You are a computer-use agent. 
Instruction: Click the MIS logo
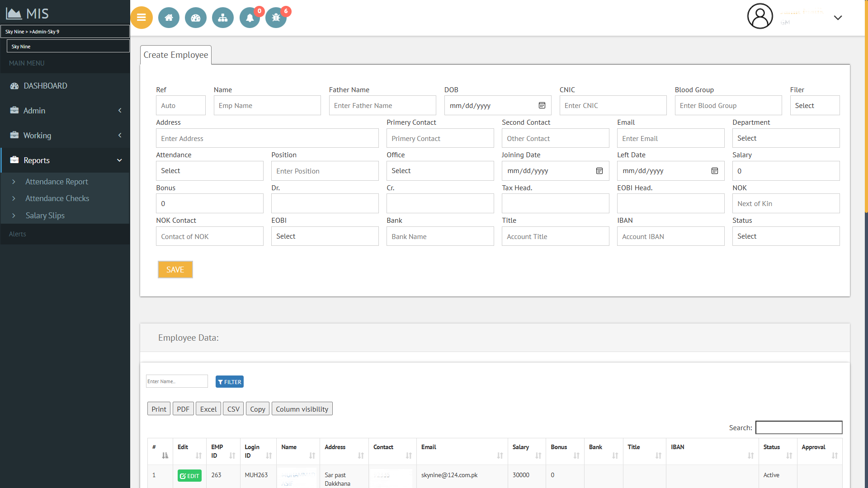click(x=27, y=14)
